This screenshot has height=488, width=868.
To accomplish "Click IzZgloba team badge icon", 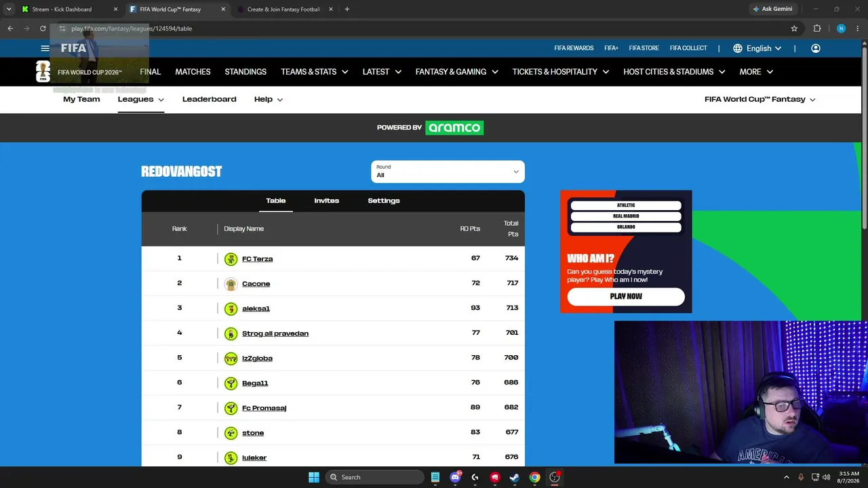I will click(x=231, y=359).
